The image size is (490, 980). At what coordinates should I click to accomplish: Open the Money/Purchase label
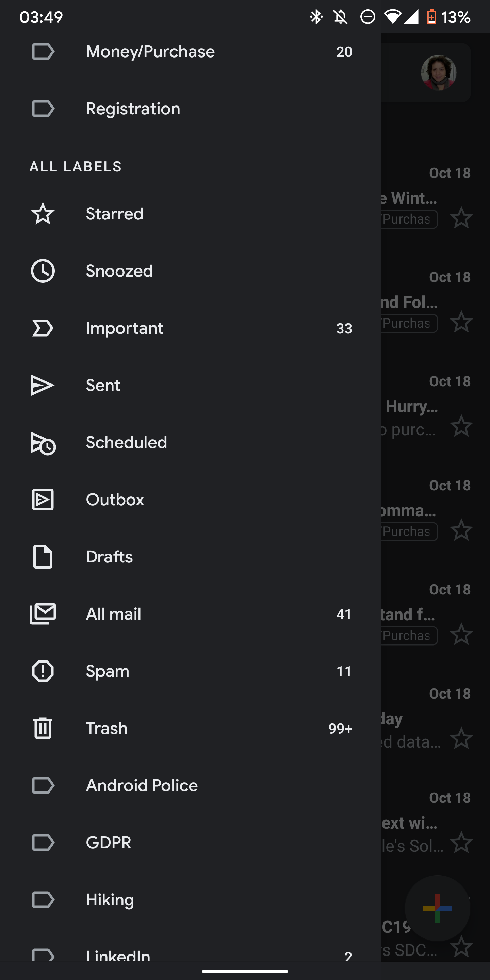coord(150,52)
